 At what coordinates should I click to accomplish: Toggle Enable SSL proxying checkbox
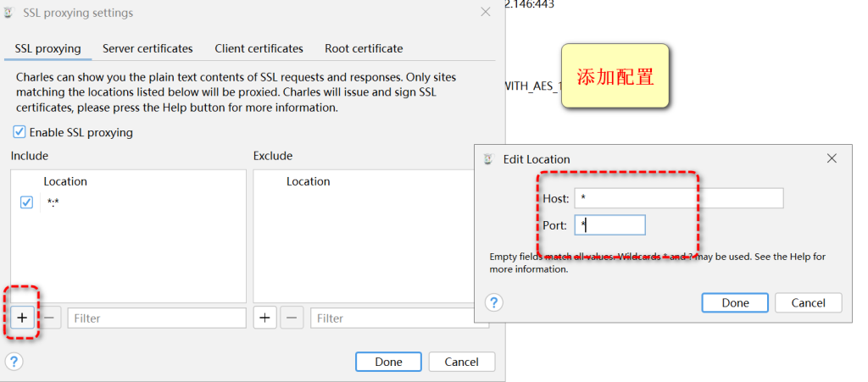19,132
